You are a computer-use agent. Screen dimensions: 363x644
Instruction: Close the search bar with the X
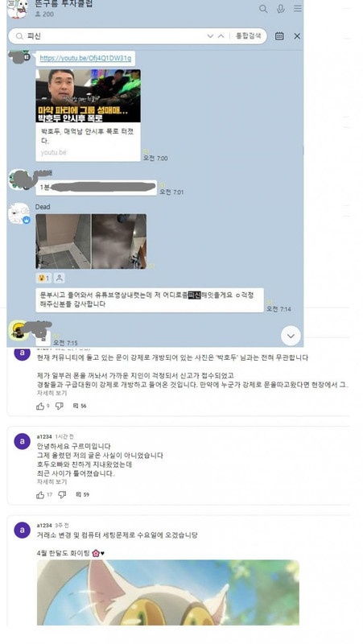coord(297,36)
